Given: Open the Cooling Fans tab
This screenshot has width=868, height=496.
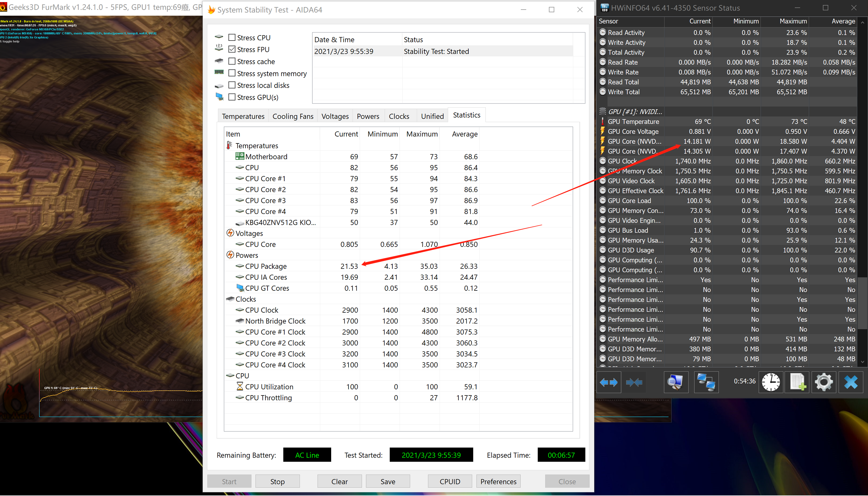Looking at the screenshot, I should (x=293, y=116).
